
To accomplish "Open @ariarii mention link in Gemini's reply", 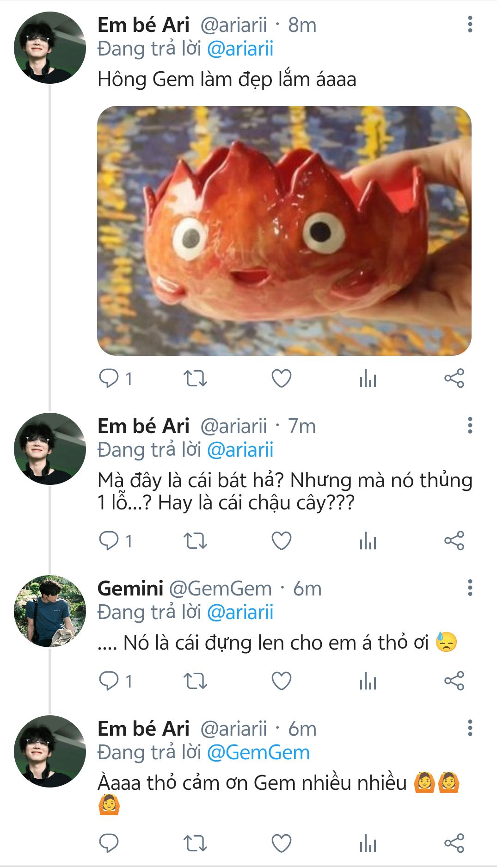I will (240, 613).
